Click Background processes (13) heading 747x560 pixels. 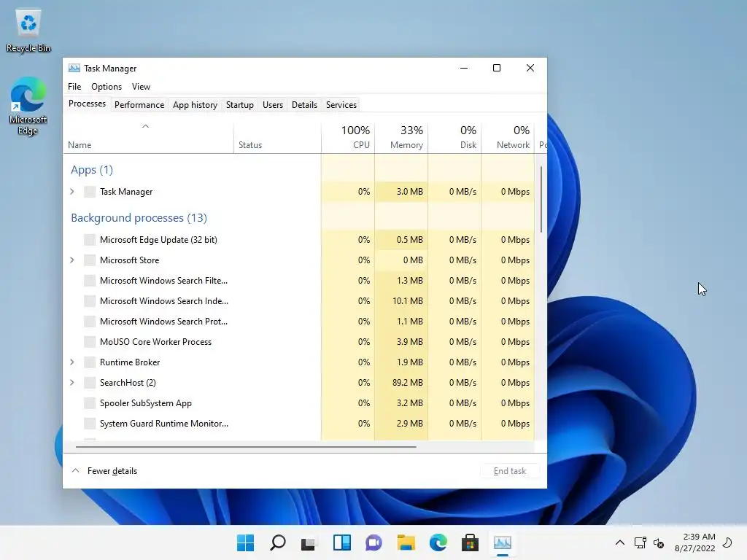(139, 217)
